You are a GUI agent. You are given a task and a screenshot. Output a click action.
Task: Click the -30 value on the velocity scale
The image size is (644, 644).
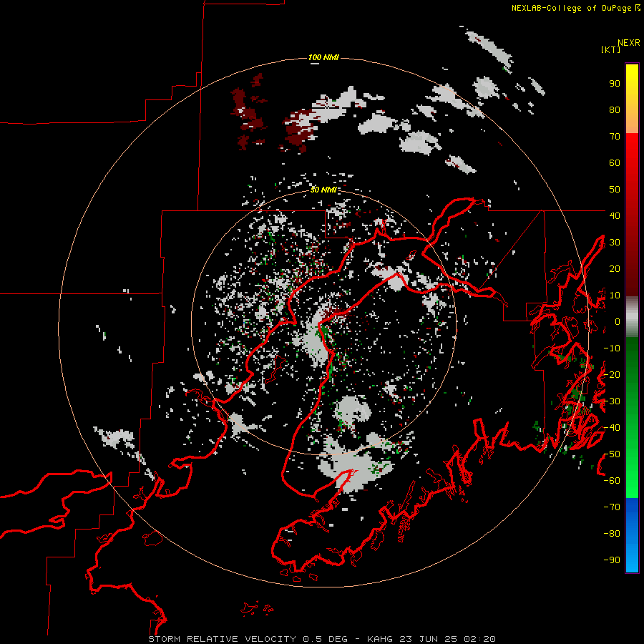tap(612, 401)
